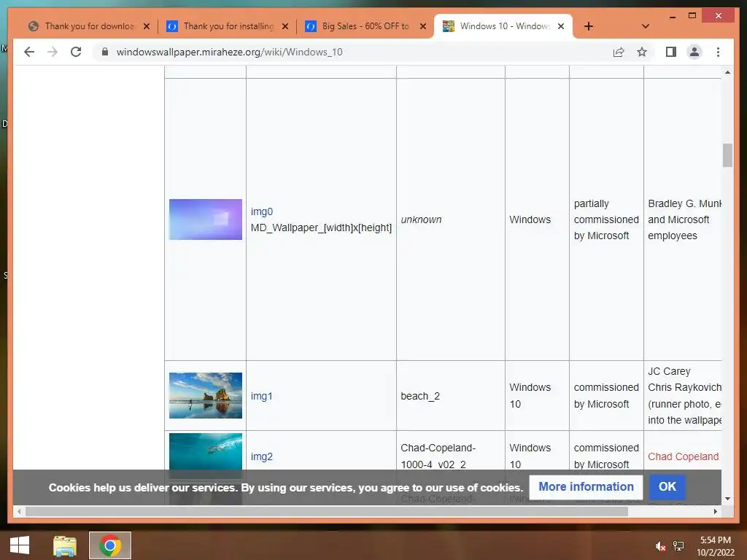
Task: Switch to 'Thank you for downloading' tab
Action: tap(89, 26)
